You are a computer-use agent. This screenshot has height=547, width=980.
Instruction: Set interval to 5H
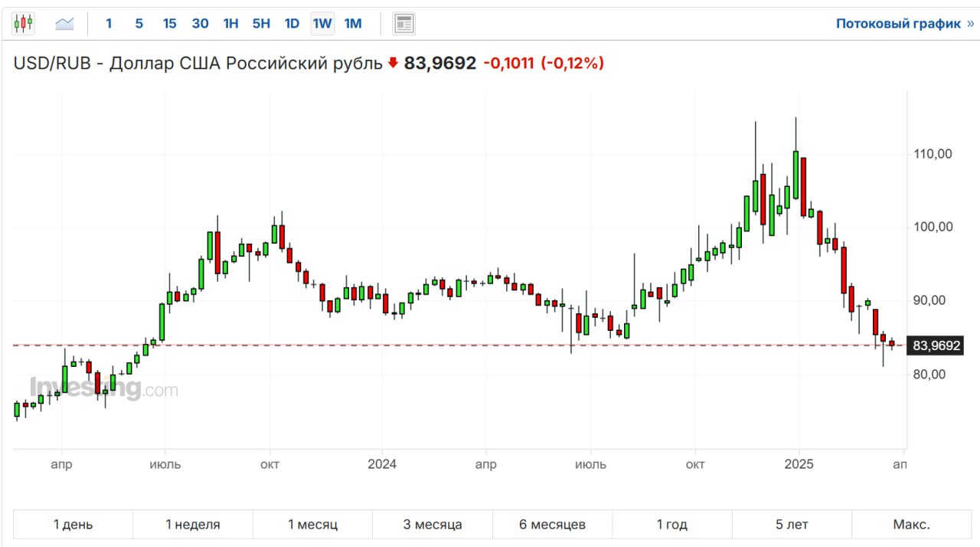point(261,24)
